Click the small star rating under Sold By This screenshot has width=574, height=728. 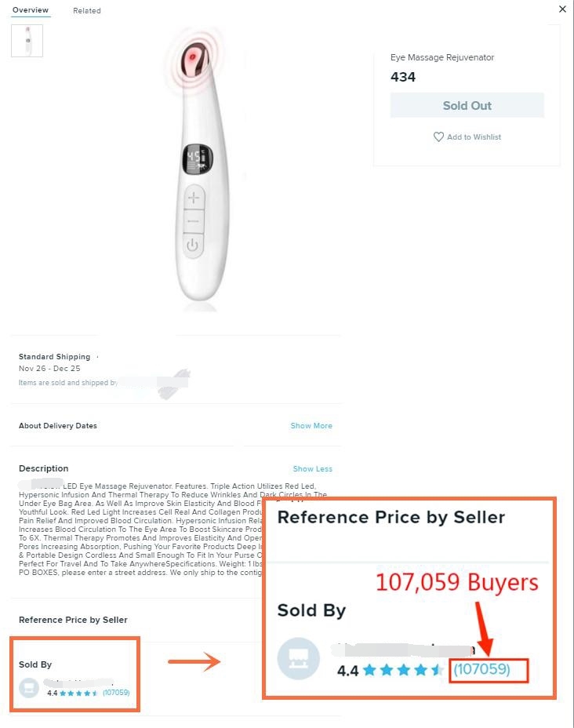click(x=79, y=693)
